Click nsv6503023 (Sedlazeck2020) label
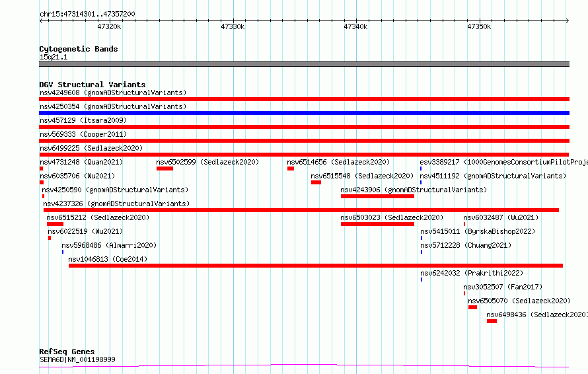The image size is (588, 374). [392, 217]
